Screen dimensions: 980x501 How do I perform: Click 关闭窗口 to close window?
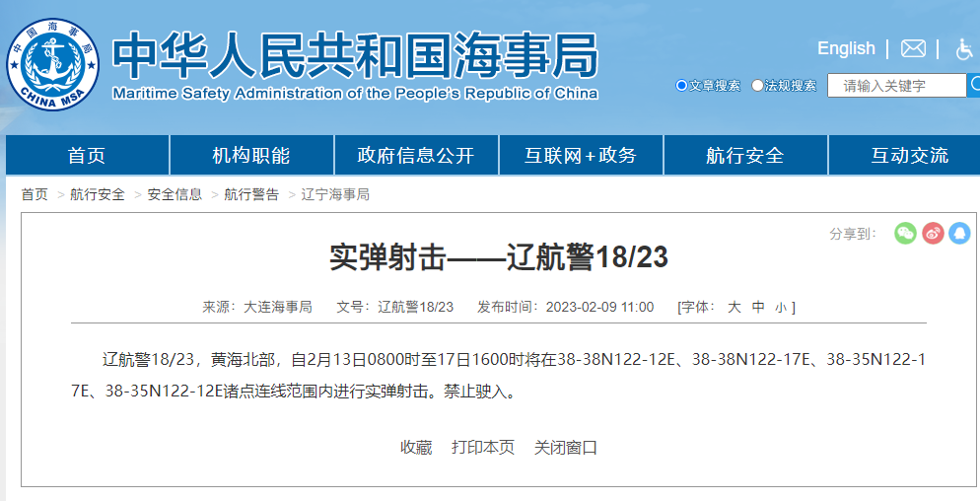click(566, 447)
